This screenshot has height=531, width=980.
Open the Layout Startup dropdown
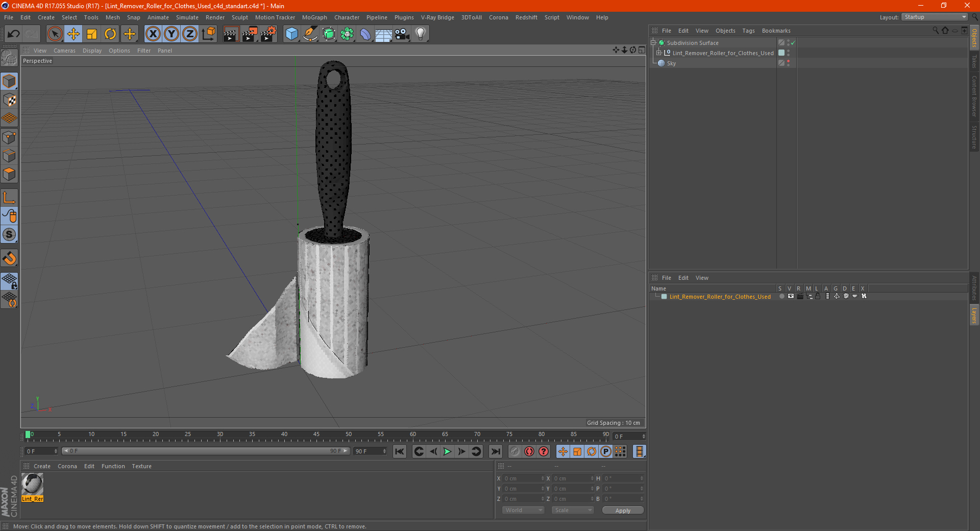(x=935, y=17)
